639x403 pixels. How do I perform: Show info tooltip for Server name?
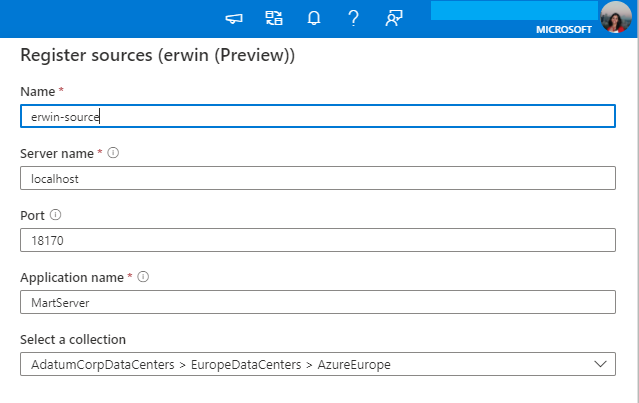click(113, 153)
